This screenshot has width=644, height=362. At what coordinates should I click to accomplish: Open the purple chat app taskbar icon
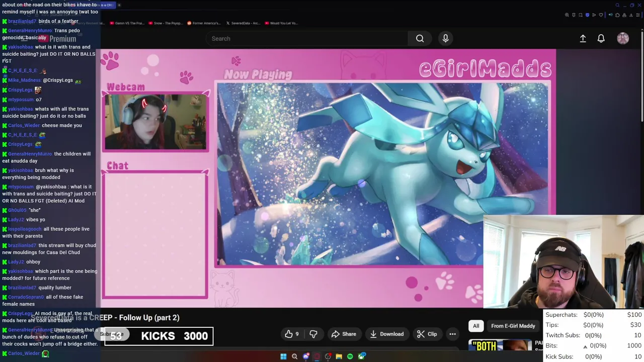pyautogui.click(x=306, y=356)
